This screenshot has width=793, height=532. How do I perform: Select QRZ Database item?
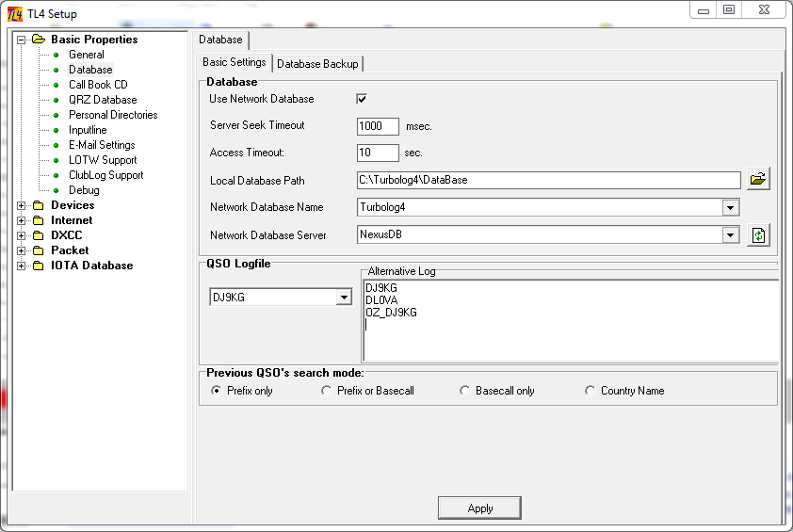pyautogui.click(x=103, y=100)
